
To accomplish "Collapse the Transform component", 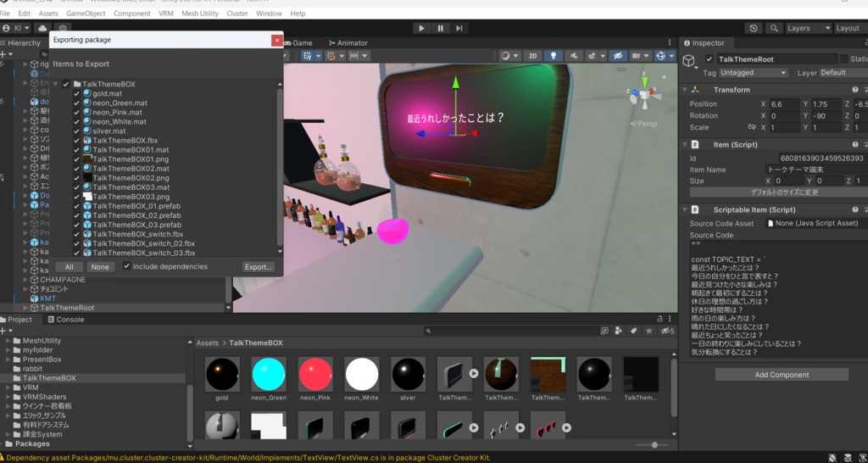I will (685, 90).
